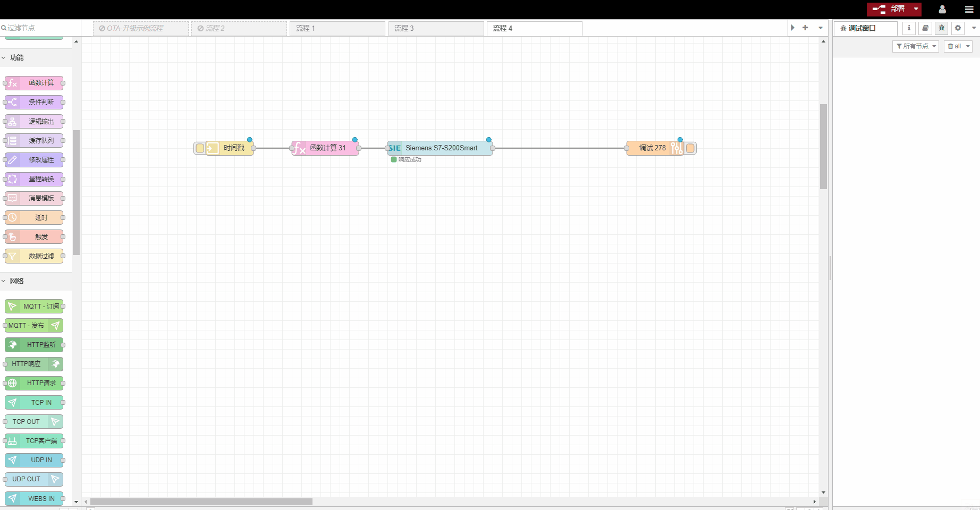Viewport: 980px width, 510px height.
Task: Switch to the OTA-升级示例流程 tab
Action: 141,29
